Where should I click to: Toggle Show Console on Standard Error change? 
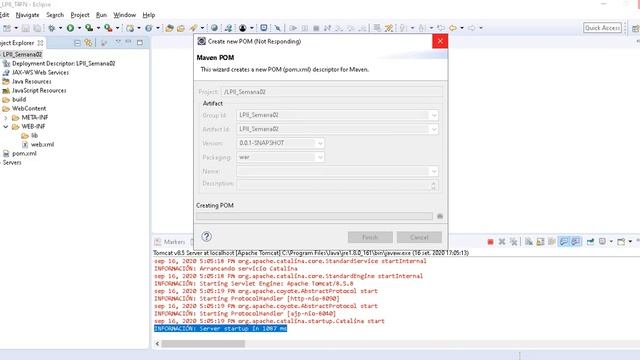click(x=576, y=242)
